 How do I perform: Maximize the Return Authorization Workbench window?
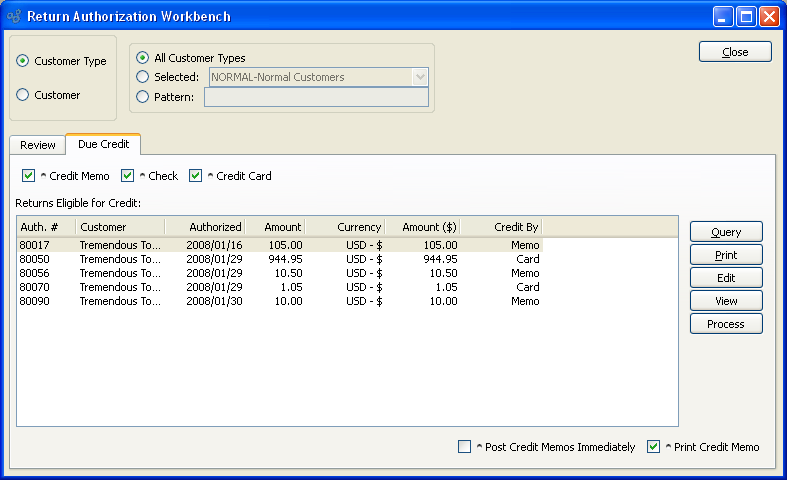[x=746, y=17]
